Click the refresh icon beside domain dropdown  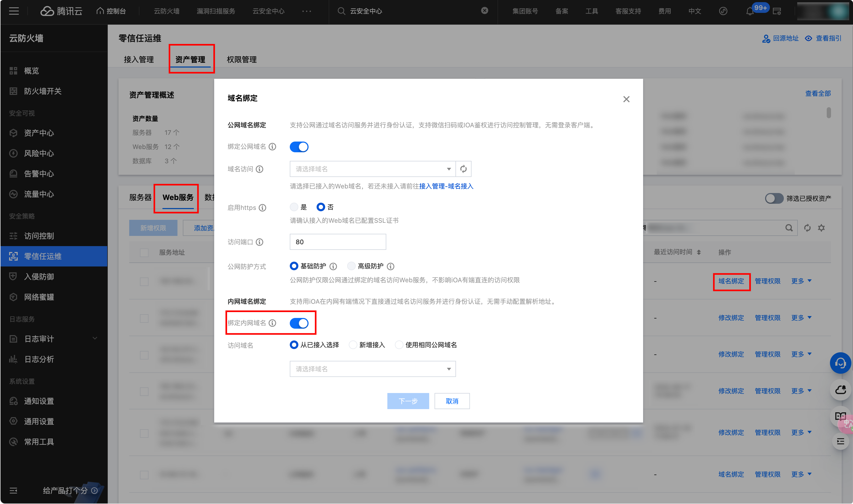point(463,169)
